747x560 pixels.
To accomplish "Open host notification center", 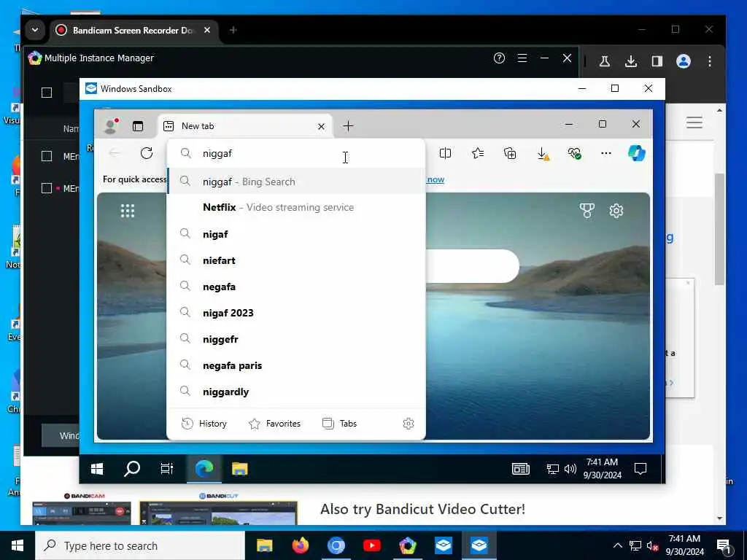I will [x=724, y=545].
